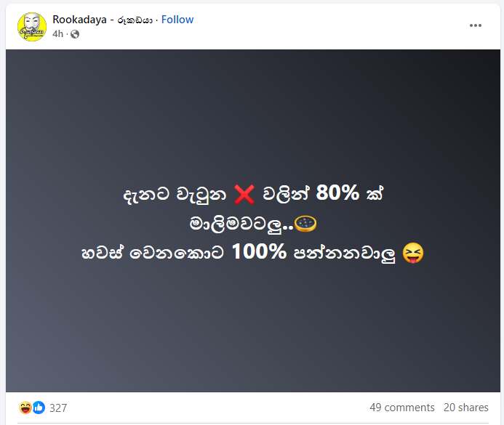Open the dark gradient post image
Image resolution: width=504 pixels, height=425 pixels.
point(253,221)
